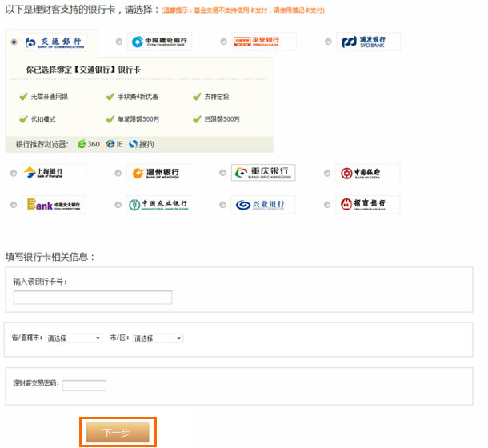Click the checkmark beside 手续费4折优惠
This screenshot has height=448, width=488.
coord(110,97)
